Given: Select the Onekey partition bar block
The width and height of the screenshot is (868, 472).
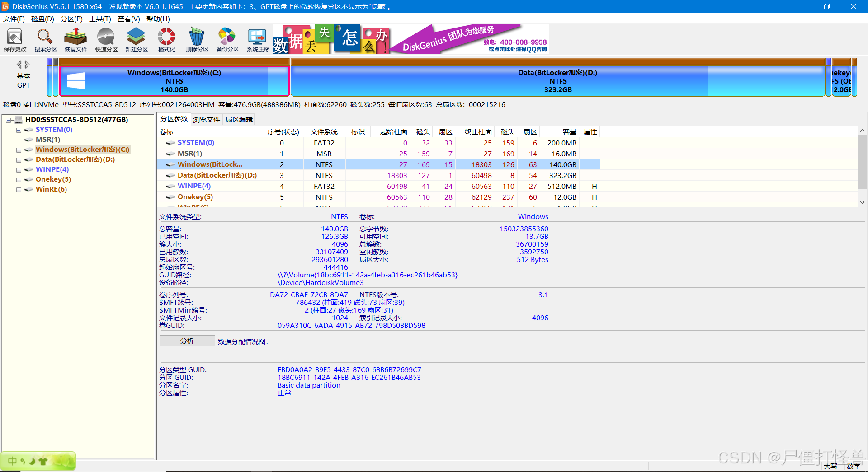Looking at the screenshot, I should [x=841, y=77].
